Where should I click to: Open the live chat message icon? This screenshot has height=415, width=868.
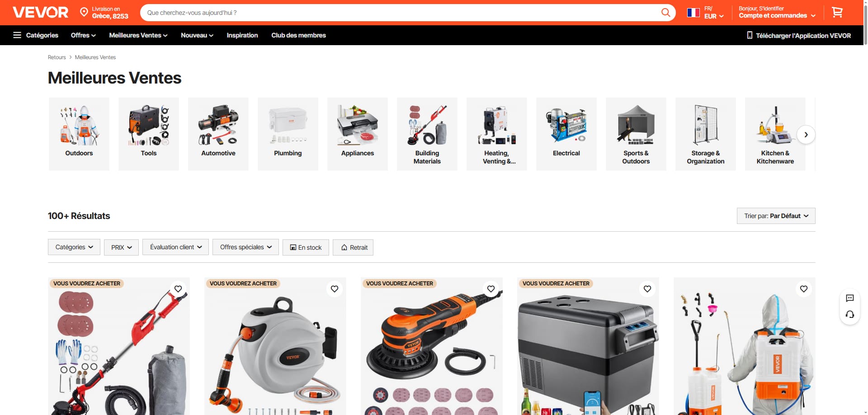(x=849, y=298)
